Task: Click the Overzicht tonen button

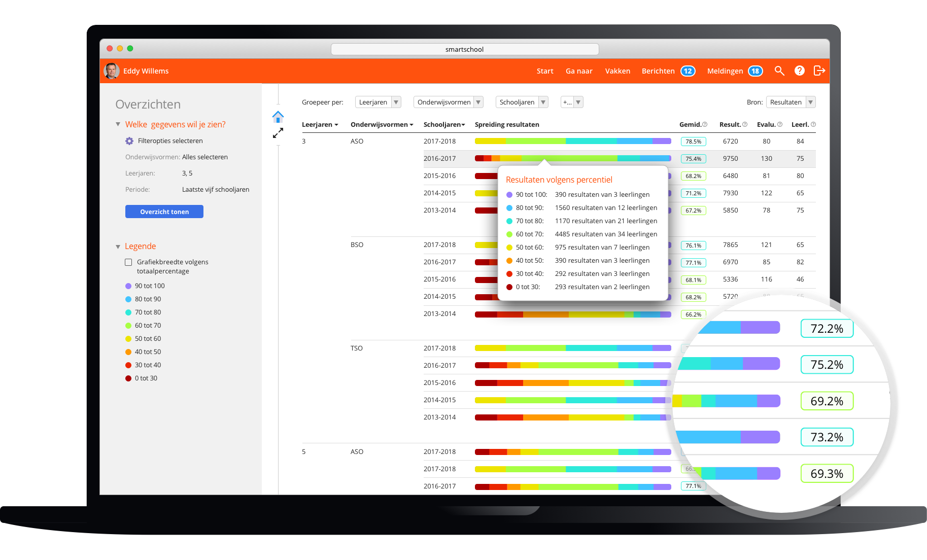Action: click(164, 212)
